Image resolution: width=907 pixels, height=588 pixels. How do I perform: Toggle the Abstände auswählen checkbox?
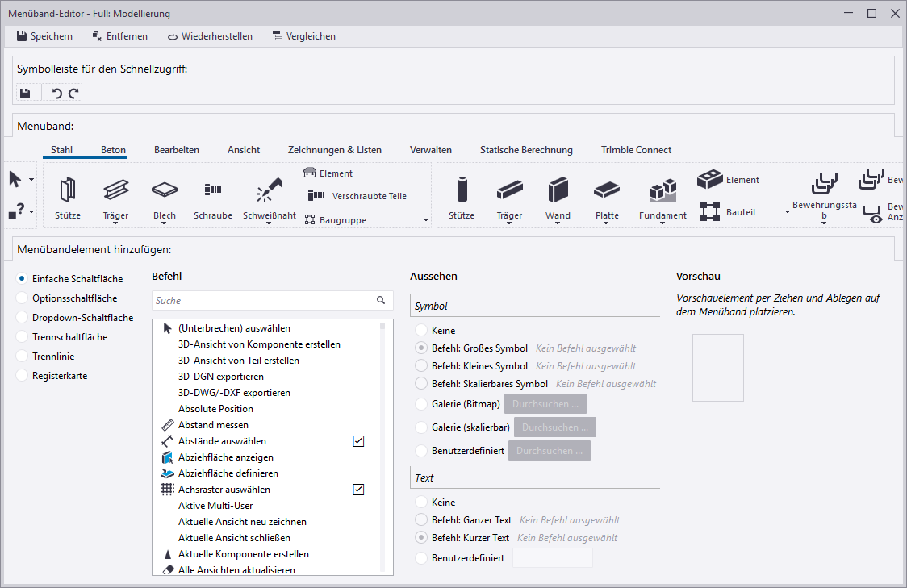tap(358, 441)
